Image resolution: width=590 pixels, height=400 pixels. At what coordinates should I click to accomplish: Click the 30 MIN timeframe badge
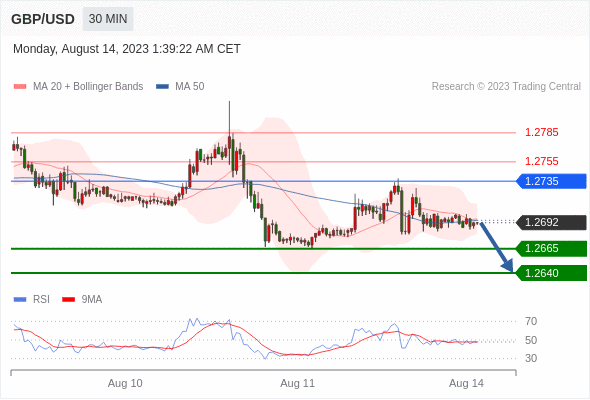(108, 19)
